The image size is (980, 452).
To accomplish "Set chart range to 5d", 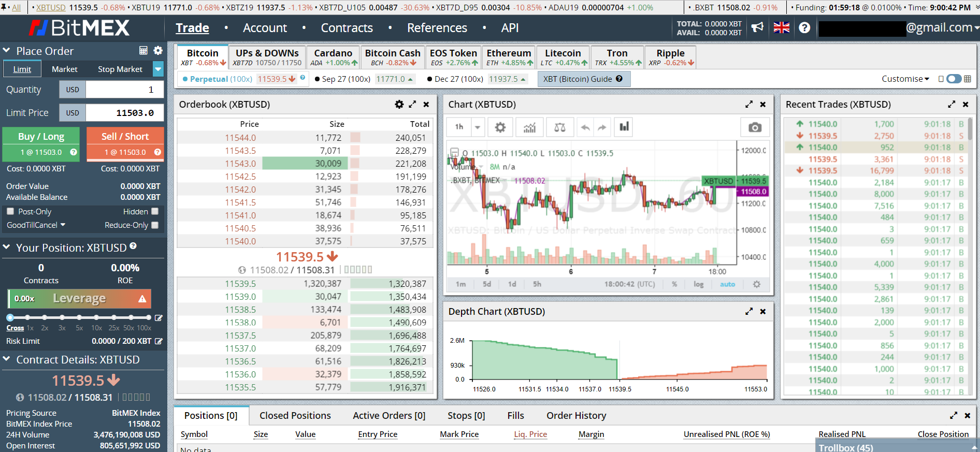I will (487, 284).
